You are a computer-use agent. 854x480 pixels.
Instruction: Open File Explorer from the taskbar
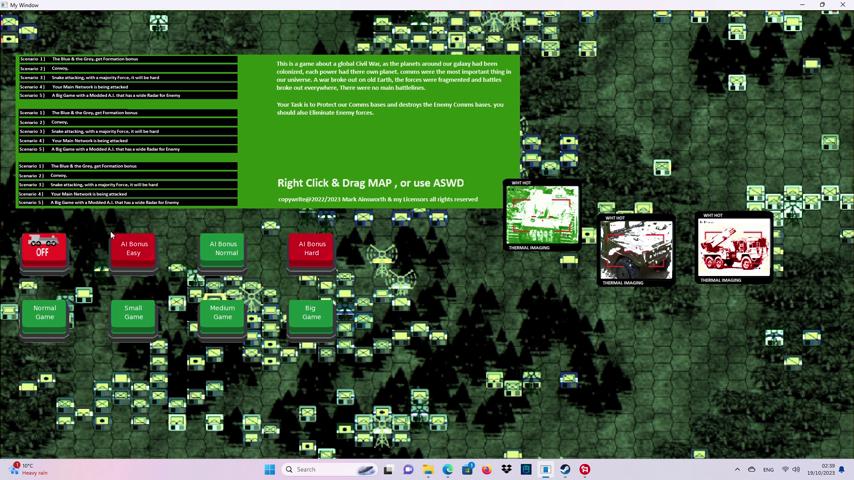coord(428,469)
